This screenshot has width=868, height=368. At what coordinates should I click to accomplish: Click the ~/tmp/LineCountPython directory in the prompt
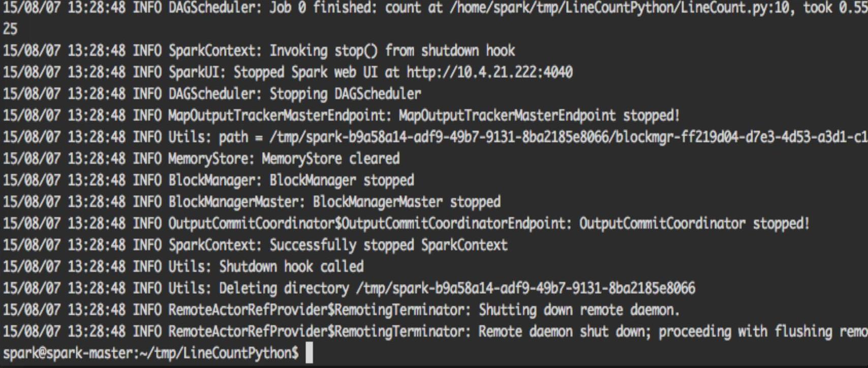pos(217,353)
